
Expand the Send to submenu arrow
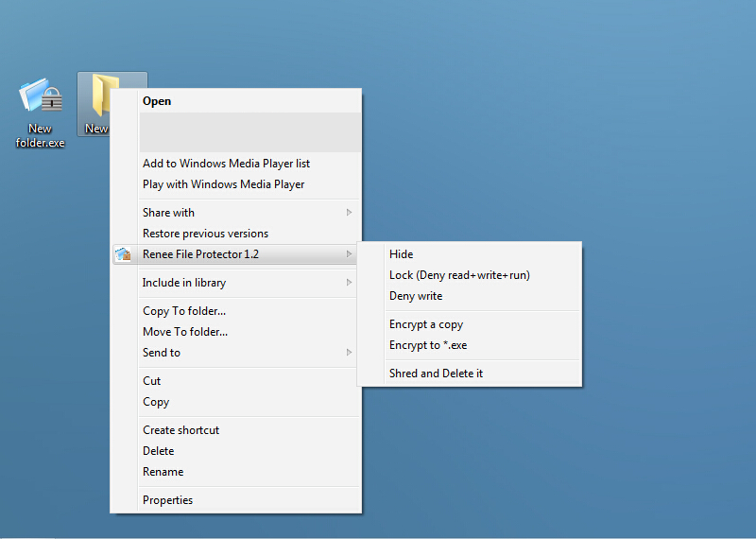tap(350, 353)
